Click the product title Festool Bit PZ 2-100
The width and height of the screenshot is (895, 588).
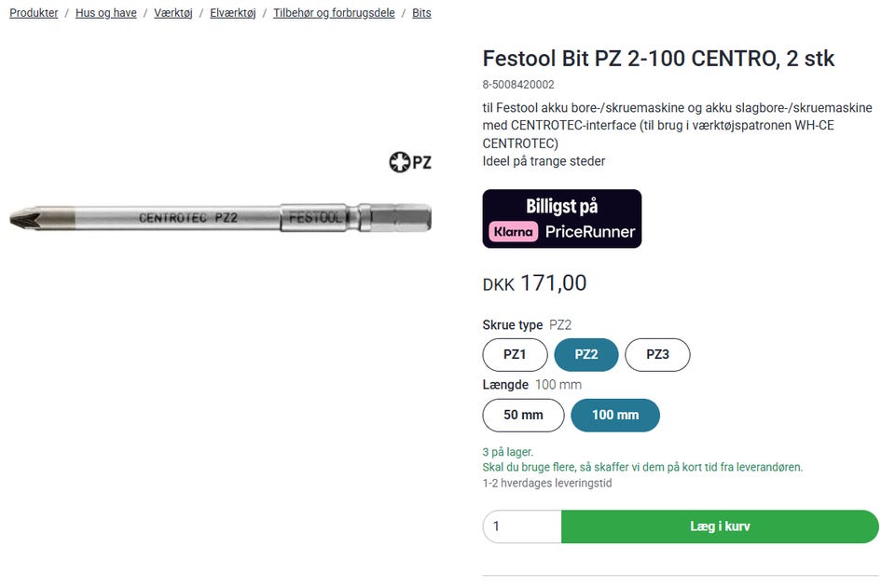pyautogui.click(x=658, y=59)
